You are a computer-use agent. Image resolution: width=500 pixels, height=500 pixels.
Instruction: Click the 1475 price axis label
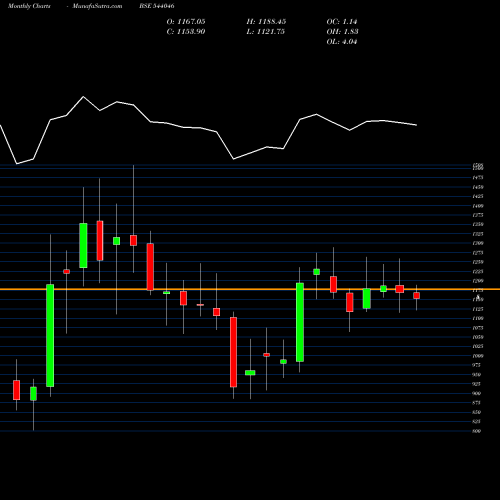point(478,178)
